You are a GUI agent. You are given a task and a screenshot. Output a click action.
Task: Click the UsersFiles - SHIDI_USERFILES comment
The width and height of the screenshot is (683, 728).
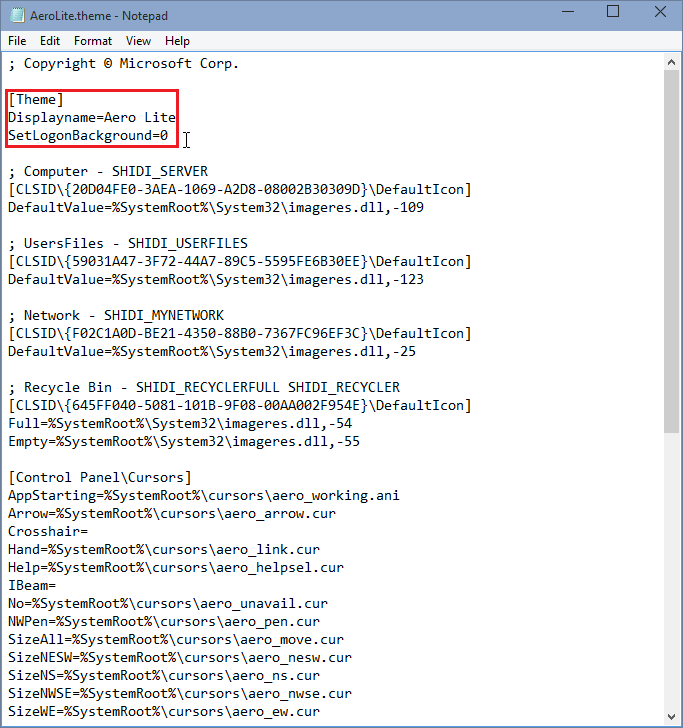128,244
